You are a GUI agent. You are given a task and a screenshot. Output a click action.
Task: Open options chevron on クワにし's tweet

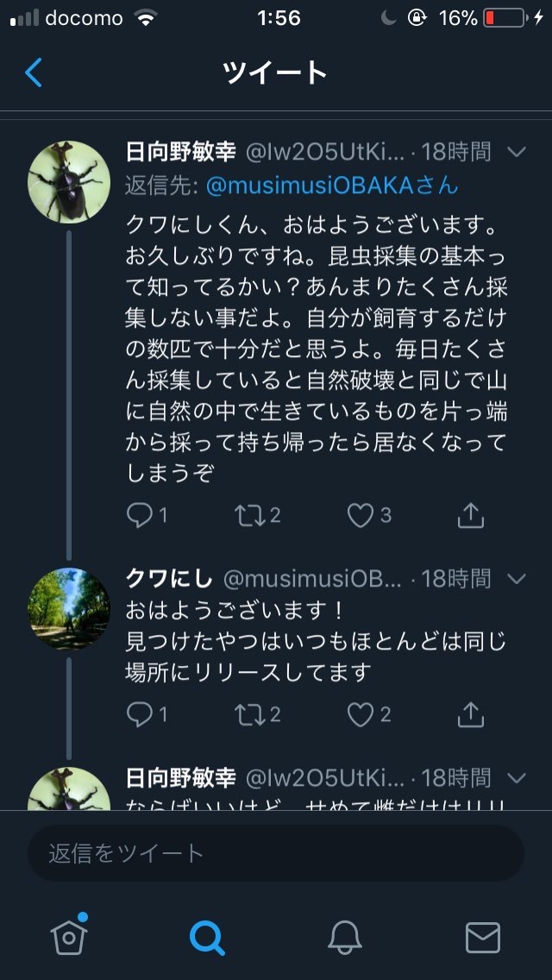point(517,578)
